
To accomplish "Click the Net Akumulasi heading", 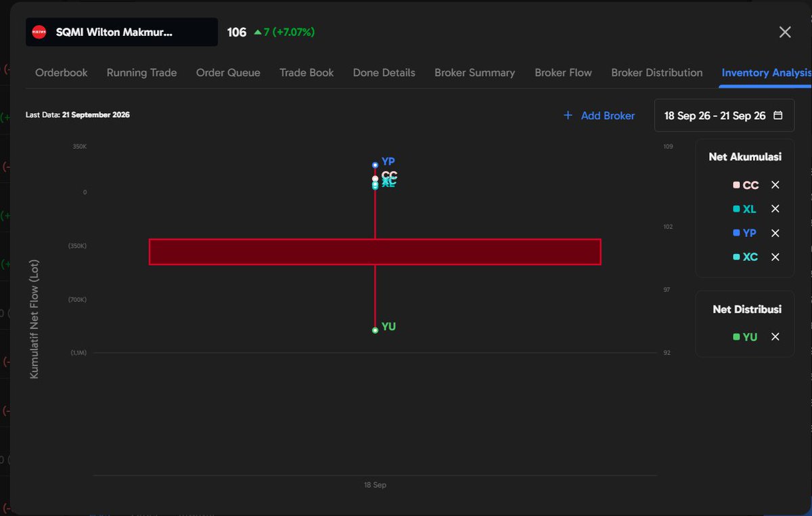I will 745,156.
